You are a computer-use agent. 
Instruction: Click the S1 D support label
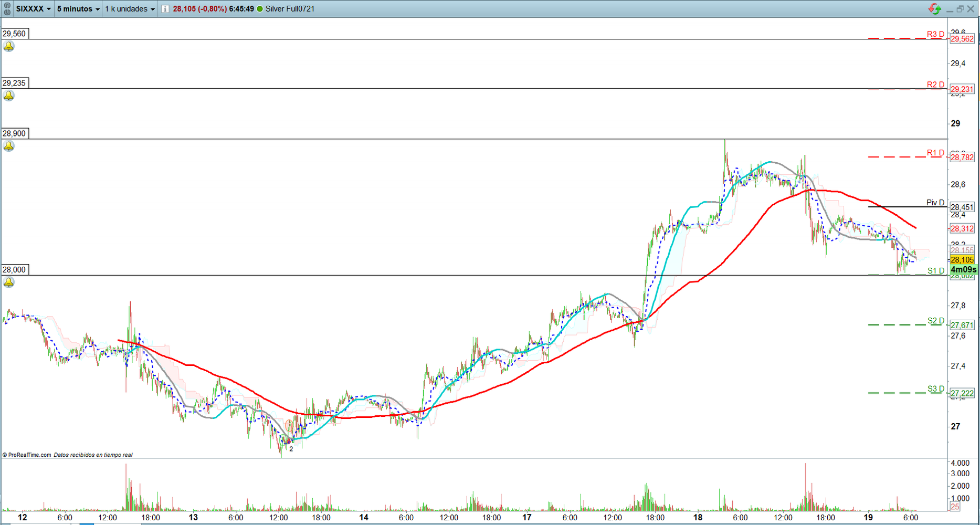pyautogui.click(x=936, y=271)
